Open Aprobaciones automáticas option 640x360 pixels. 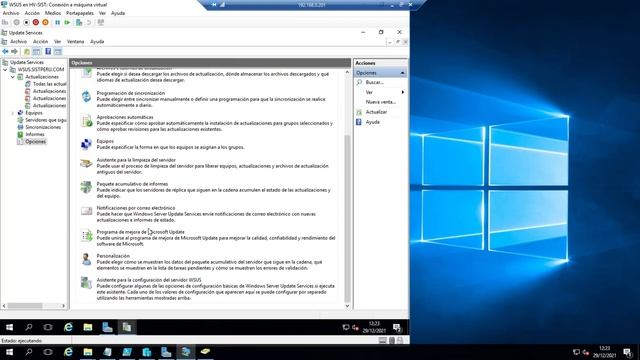tap(125, 117)
